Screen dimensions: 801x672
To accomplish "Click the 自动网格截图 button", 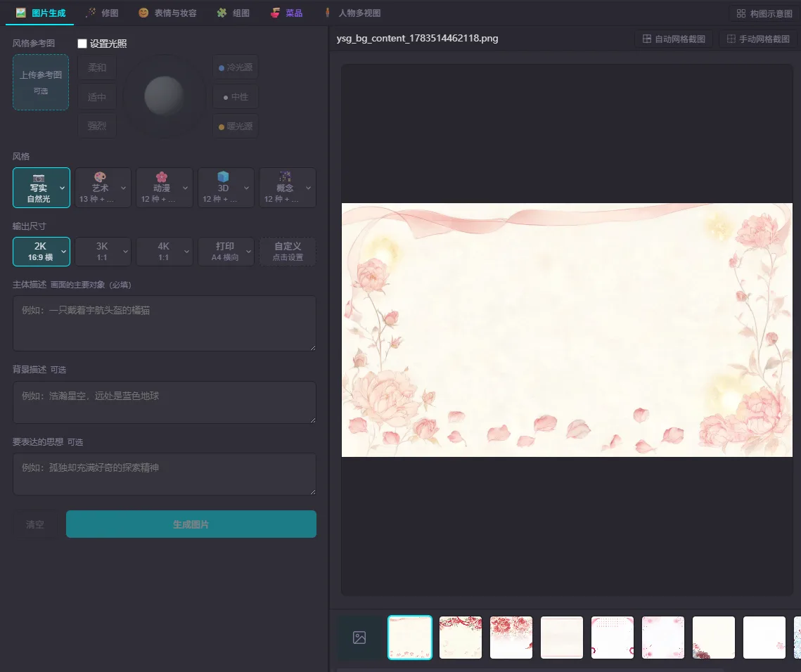I will (x=674, y=39).
